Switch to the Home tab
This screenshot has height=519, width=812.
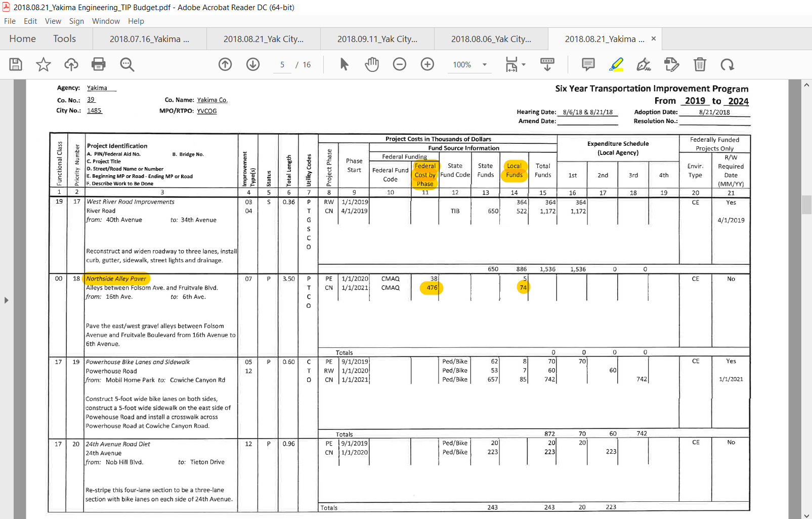22,39
